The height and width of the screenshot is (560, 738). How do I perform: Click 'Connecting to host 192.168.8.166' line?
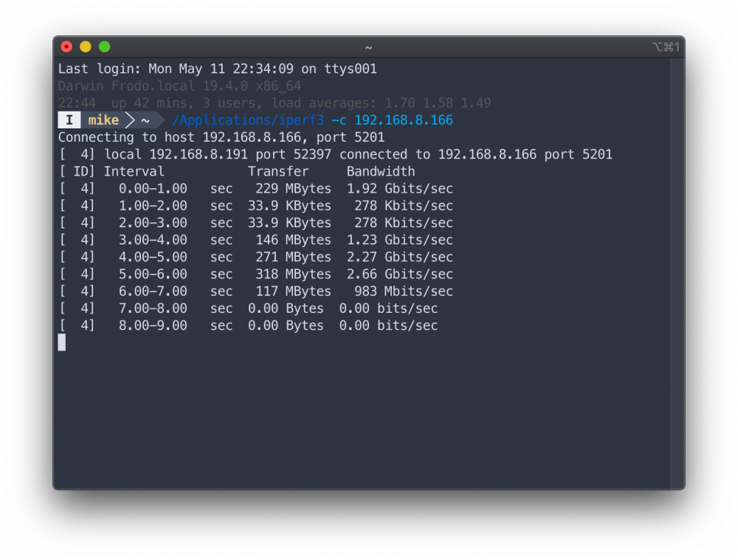pyautogui.click(x=221, y=137)
